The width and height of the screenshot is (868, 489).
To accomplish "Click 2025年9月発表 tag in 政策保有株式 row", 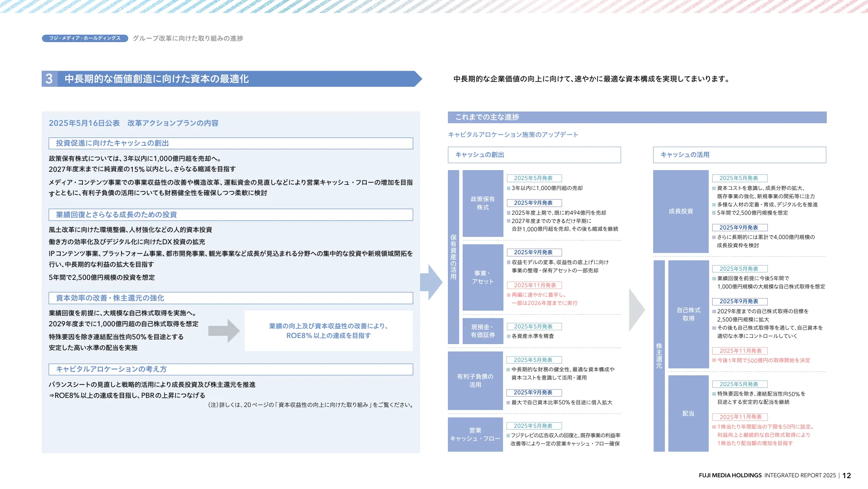I will coord(535,203).
